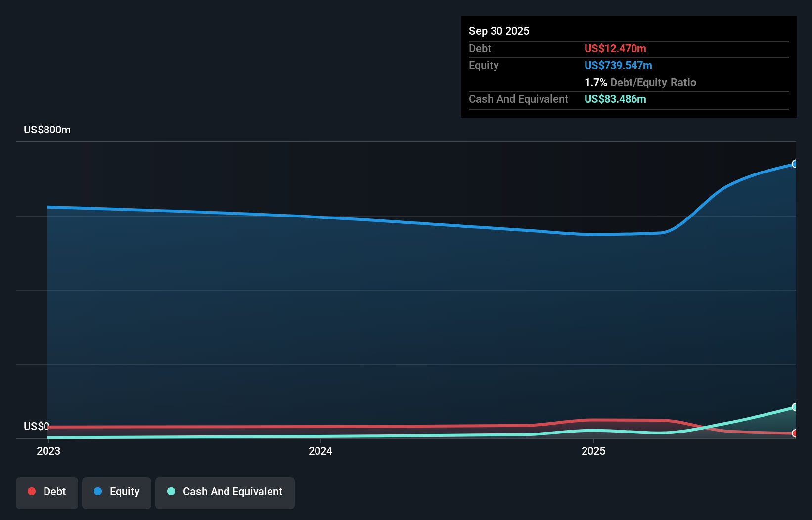Click the Sep 30 2025 tooltip date
This screenshot has height=520, width=812.
pyautogui.click(x=499, y=31)
